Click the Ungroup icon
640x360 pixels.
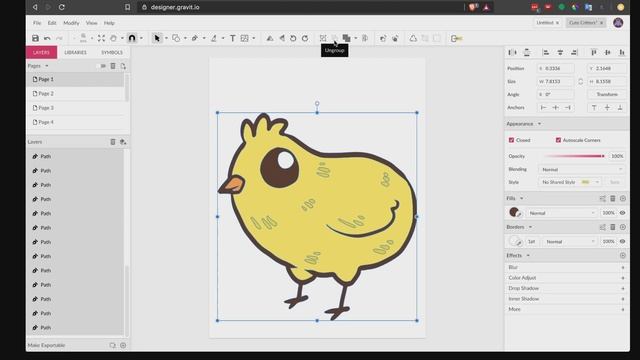[335, 38]
